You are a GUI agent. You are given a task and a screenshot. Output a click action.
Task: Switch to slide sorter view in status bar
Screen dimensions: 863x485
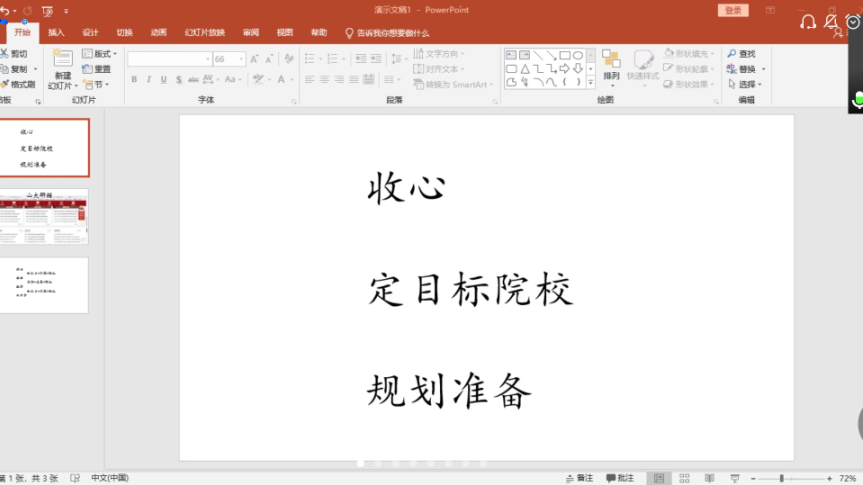click(x=682, y=478)
